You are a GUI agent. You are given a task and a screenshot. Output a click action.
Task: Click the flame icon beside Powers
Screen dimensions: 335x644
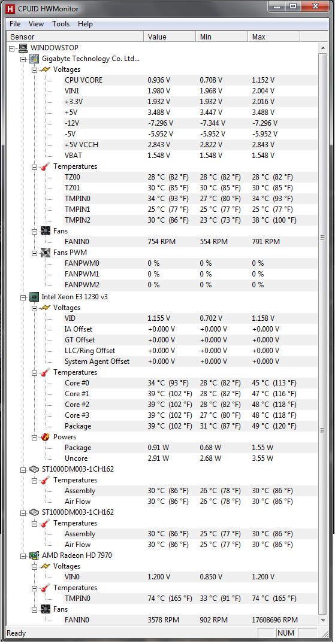click(45, 436)
